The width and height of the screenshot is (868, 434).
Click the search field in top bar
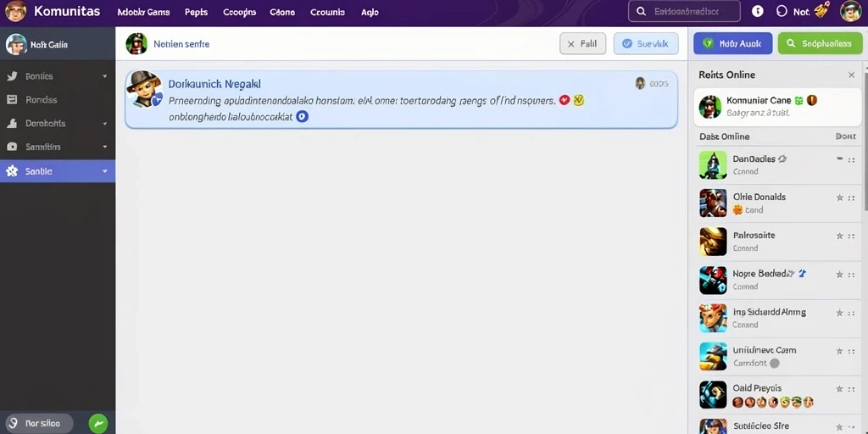coord(684,11)
